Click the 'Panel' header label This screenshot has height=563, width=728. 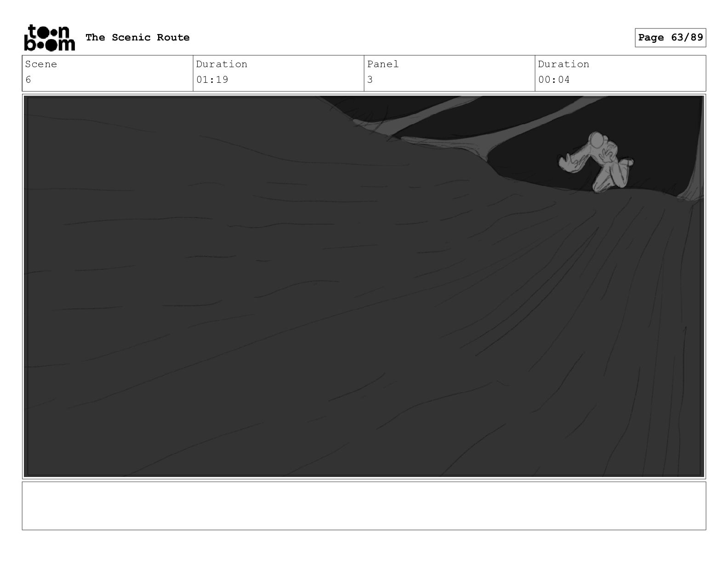click(383, 64)
